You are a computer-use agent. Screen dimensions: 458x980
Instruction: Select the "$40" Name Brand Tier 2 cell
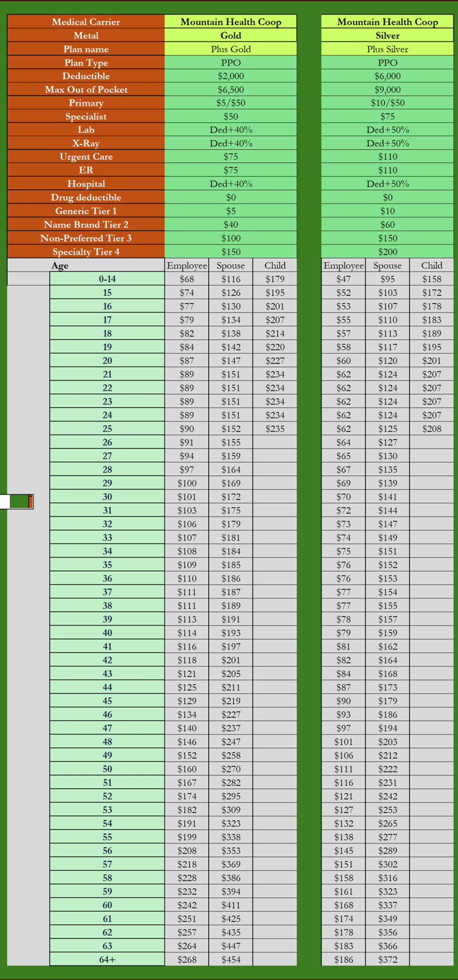click(231, 224)
